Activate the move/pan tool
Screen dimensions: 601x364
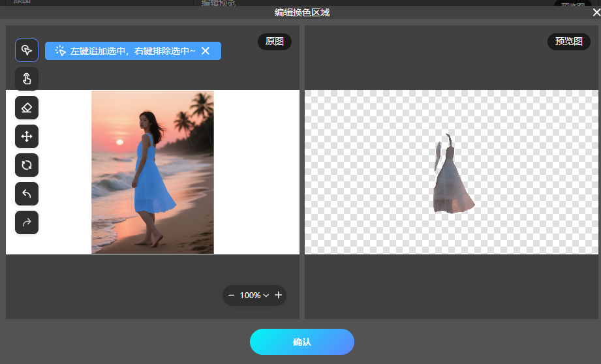(27, 136)
